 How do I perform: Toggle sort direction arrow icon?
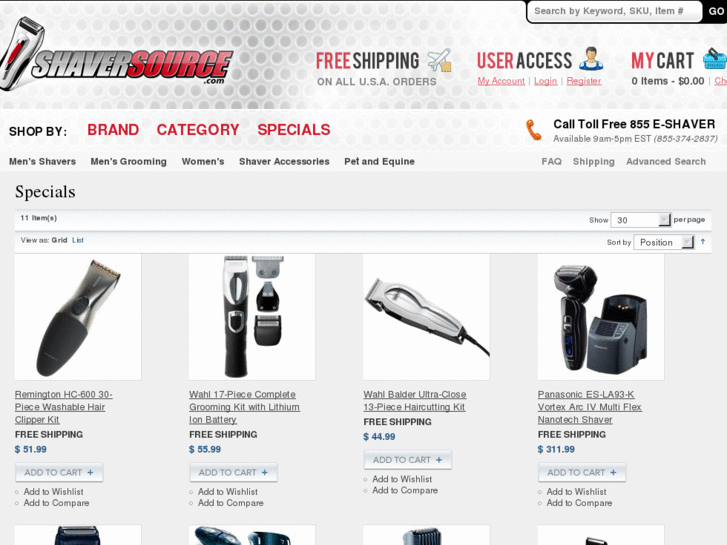[x=703, y=242]
